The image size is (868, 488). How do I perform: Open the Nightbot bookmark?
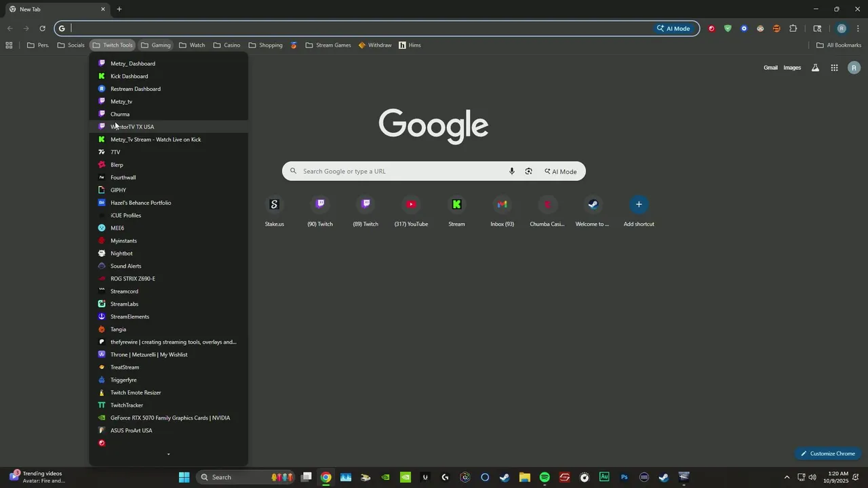(x=168, y=253)
